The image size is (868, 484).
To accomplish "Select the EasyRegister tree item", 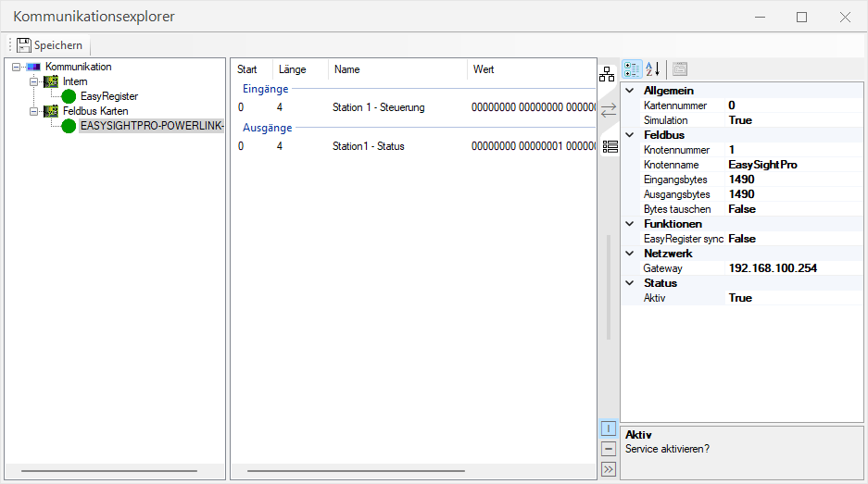I will click(109, 96).
